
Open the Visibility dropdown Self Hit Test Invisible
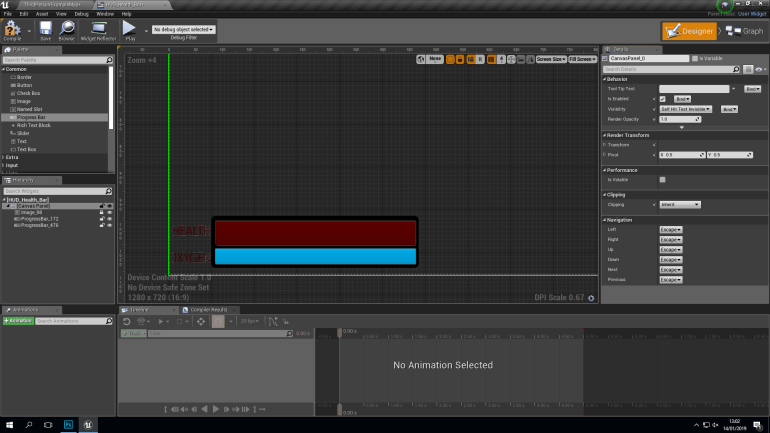[686, 109]
